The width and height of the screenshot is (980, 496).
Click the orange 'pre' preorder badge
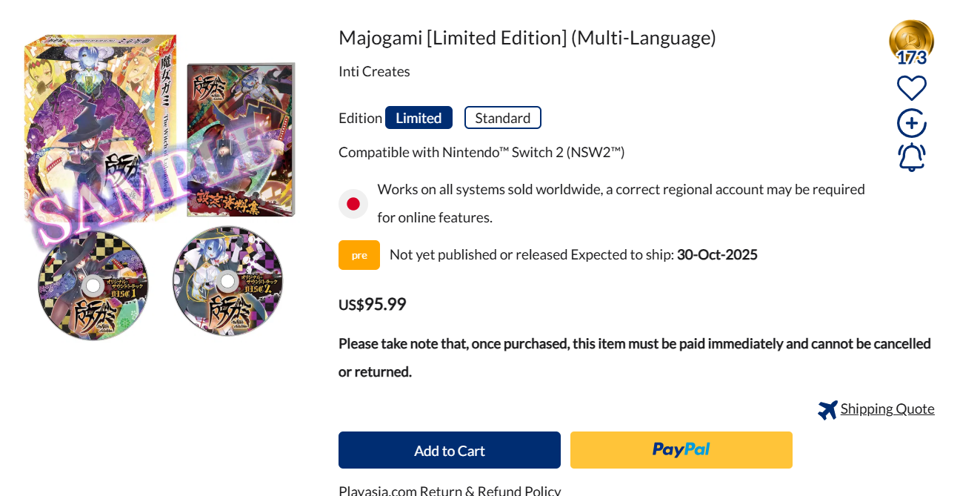coord(359,255)
